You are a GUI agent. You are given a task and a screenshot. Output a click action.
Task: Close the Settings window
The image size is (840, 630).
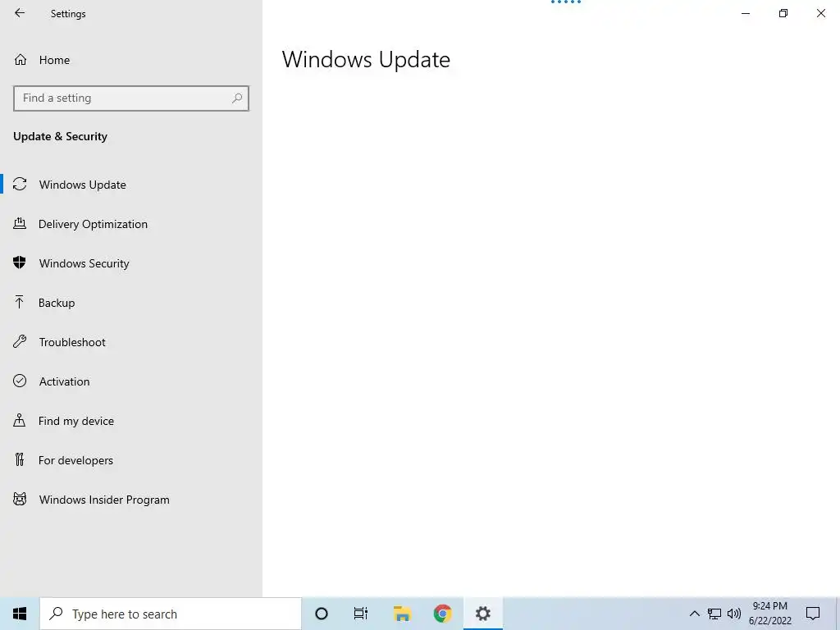coord(820,13)
